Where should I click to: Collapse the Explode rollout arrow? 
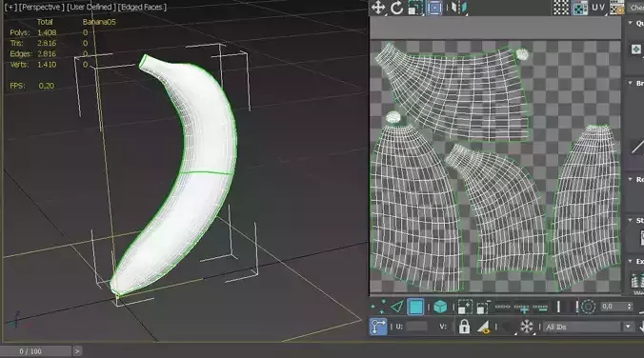click(x=631, y=261)
